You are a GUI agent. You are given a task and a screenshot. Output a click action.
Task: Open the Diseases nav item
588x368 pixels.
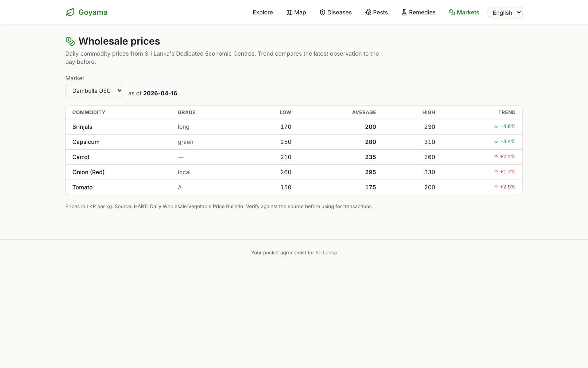click(336, 12)
